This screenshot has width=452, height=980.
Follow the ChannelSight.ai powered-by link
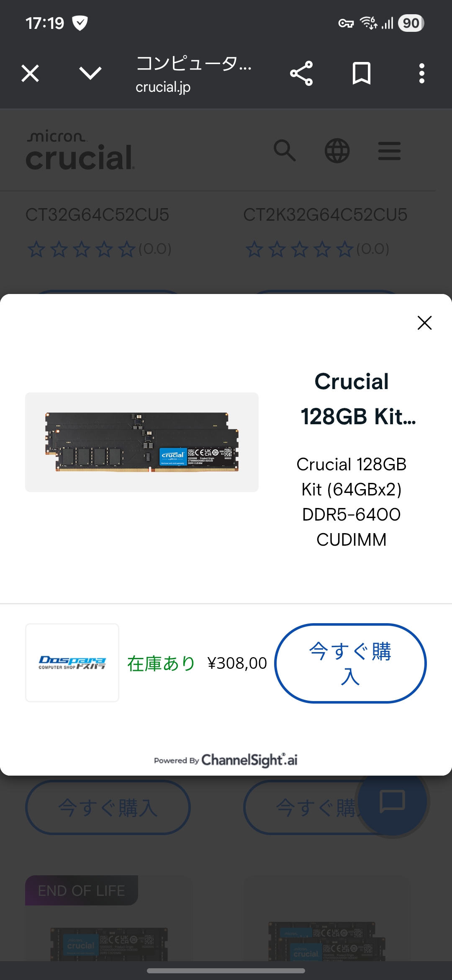click(x=226, y=760)
